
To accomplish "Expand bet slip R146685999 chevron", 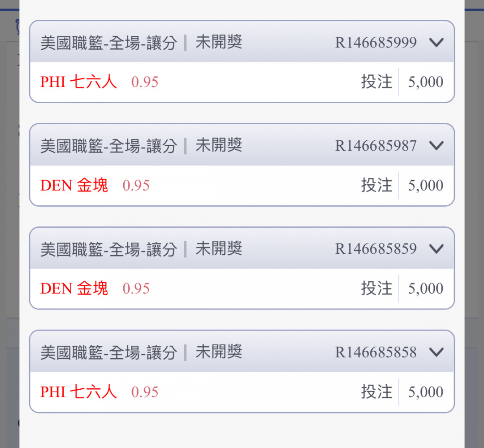I will 436,43.
